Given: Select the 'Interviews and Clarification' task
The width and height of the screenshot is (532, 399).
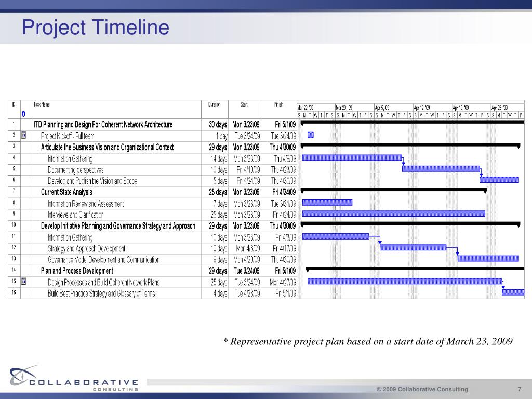Looking at the screenshot, I should click(76, 215).
